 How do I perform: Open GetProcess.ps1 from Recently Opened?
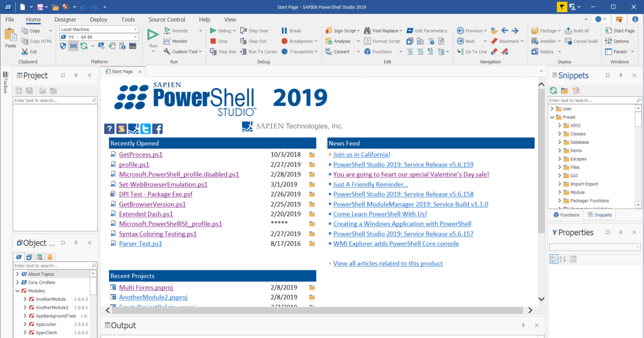coord(141,154)
